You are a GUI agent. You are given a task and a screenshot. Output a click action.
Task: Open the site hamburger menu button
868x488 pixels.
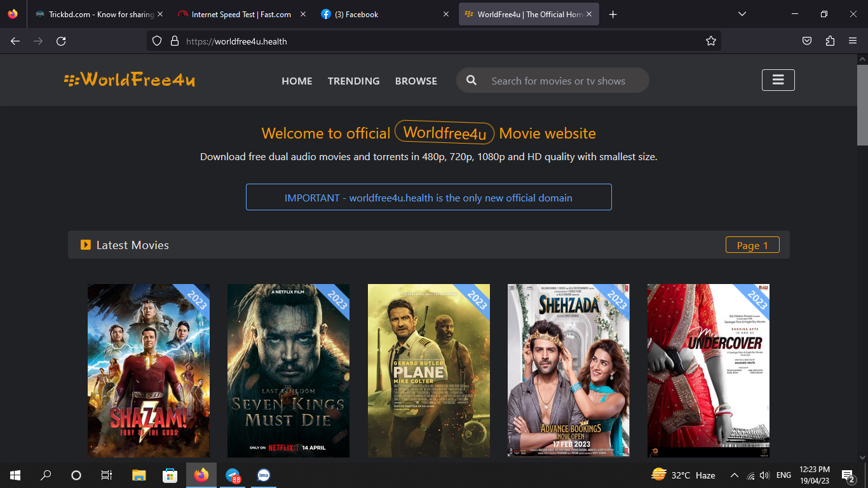tap(778, 80)
